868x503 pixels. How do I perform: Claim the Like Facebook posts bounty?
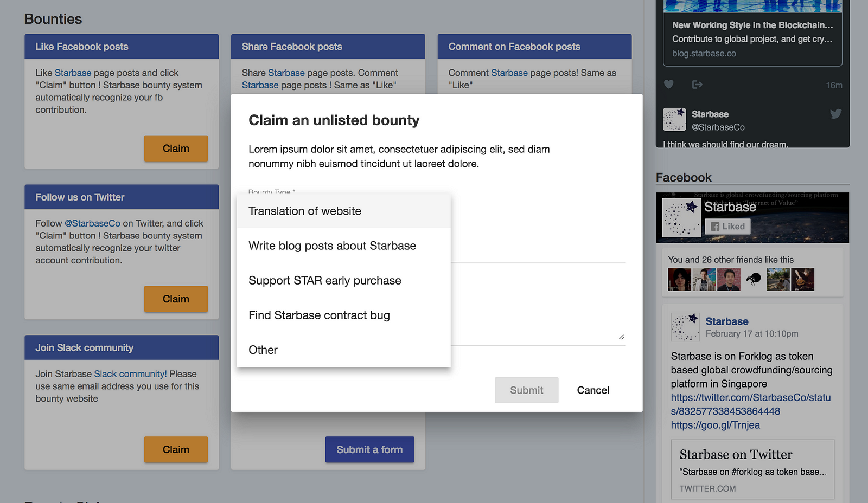tap(176, 149)
